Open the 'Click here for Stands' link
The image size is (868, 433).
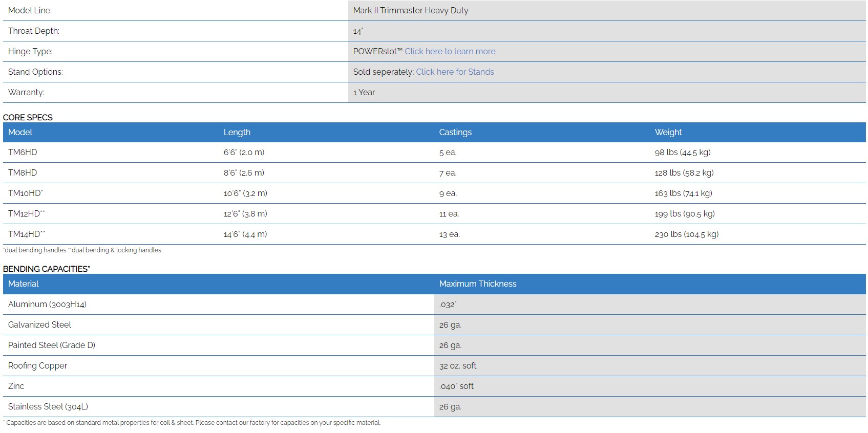[x=455, y=72]
